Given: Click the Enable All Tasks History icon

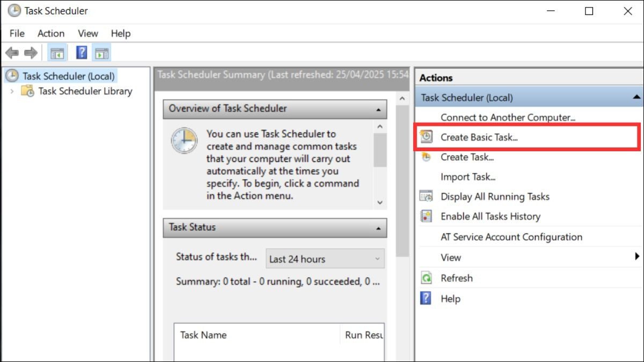Looking at the screenshot, I should [x=426, y=216].
